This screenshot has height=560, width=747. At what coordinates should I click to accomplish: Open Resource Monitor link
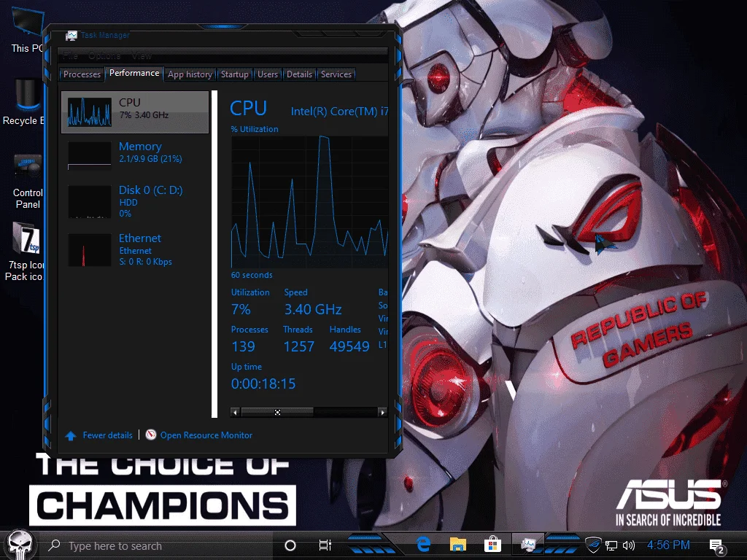tap(206, 435)
